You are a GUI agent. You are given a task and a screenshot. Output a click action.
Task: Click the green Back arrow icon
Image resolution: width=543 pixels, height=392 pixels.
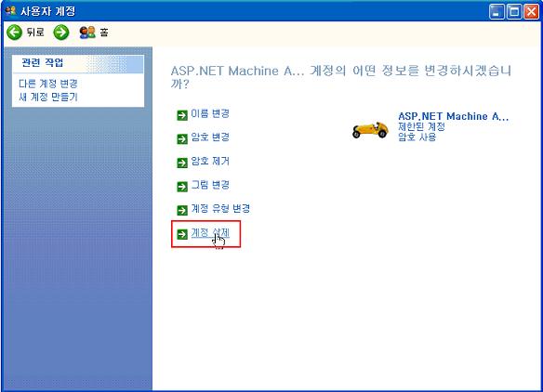pyautogui.click(x=14, y=33)
